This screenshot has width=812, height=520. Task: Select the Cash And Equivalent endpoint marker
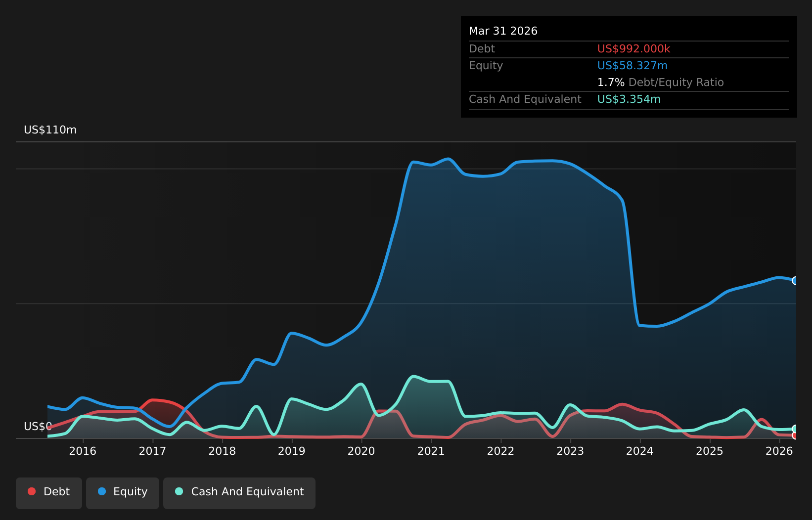click(x=796, y=429)
